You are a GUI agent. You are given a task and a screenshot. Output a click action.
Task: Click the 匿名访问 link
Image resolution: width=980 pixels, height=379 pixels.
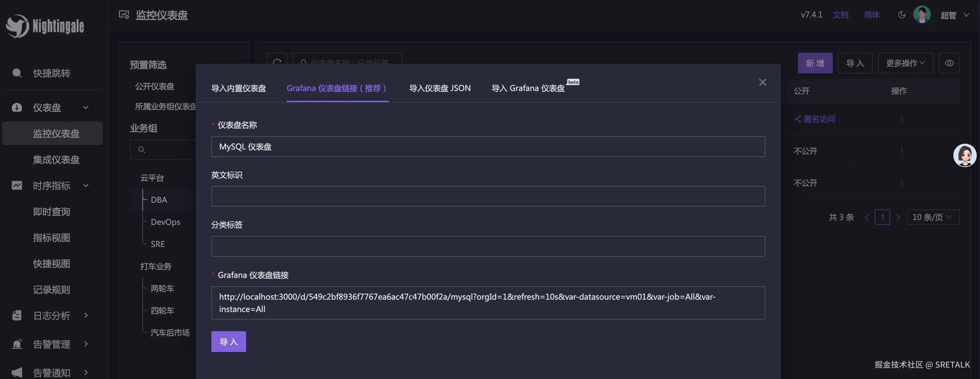(819, 119)
